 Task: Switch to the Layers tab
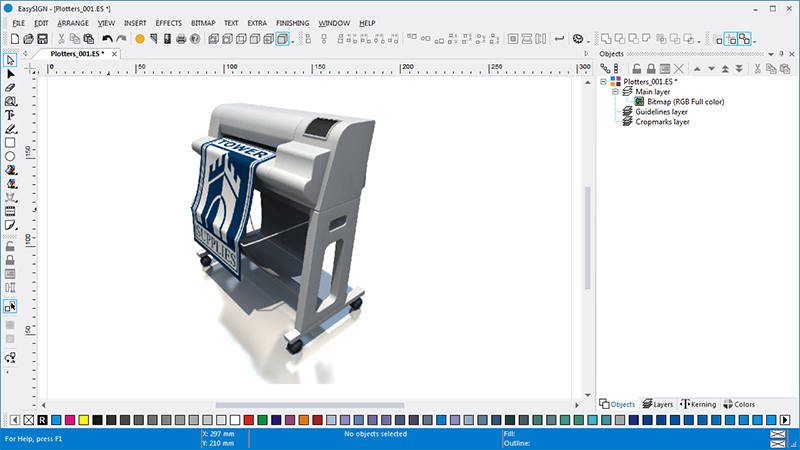click(658, 404)
